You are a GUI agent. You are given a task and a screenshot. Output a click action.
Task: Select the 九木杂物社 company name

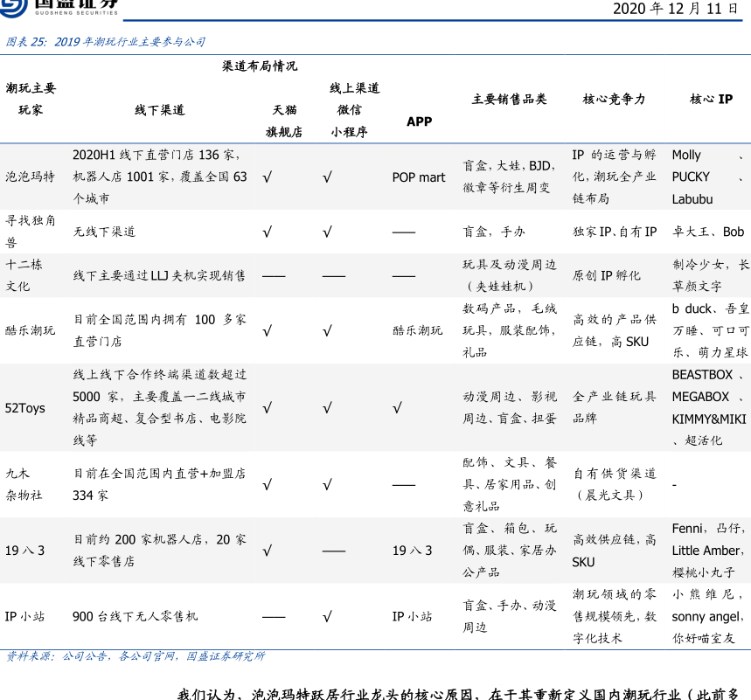tap(24, 484)
